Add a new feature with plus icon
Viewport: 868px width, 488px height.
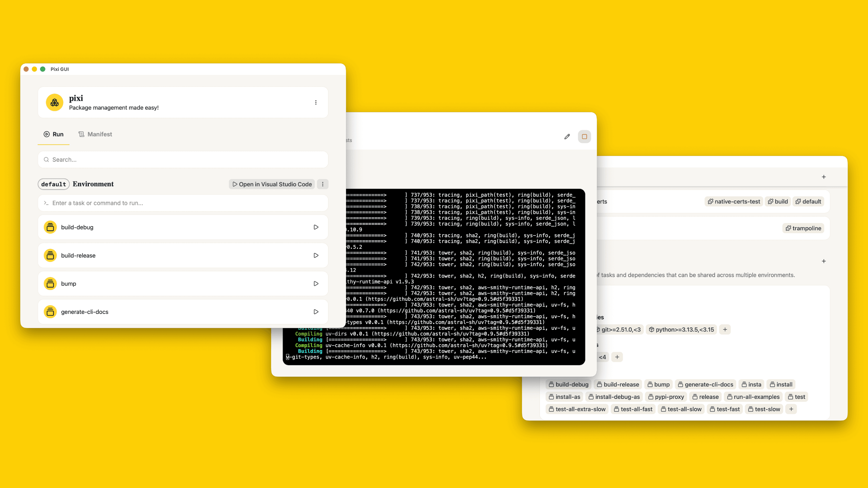click(x=823, y=261)
